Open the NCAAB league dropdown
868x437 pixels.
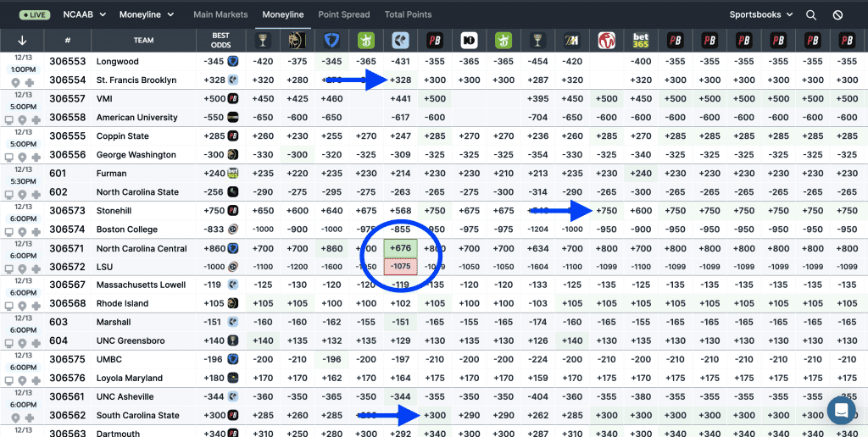pyautogui.click(x=84, y=14)
